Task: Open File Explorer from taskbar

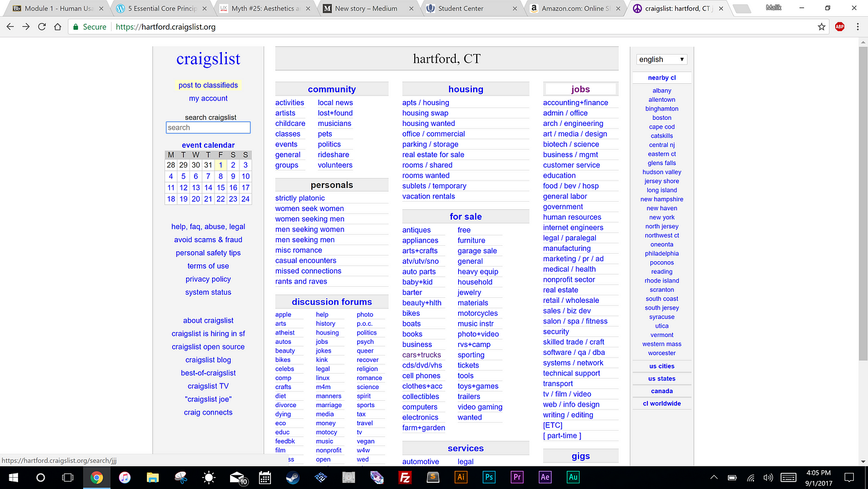Action: click(153, 478)
